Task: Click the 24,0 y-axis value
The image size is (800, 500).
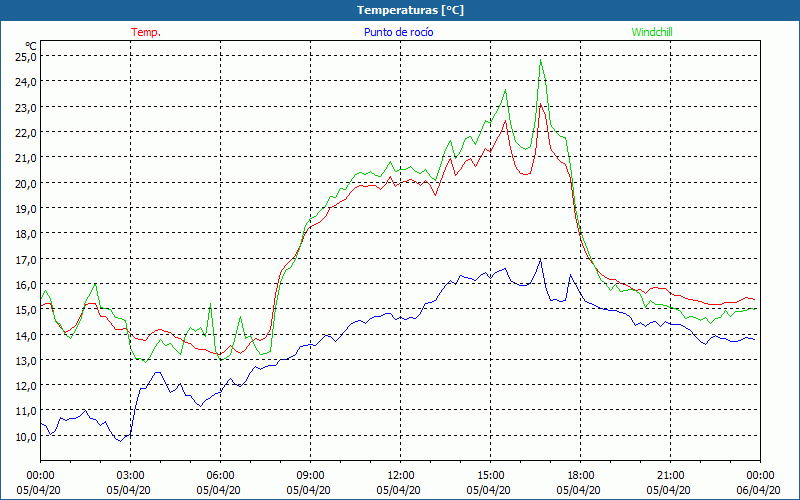Action: point(25,82)
